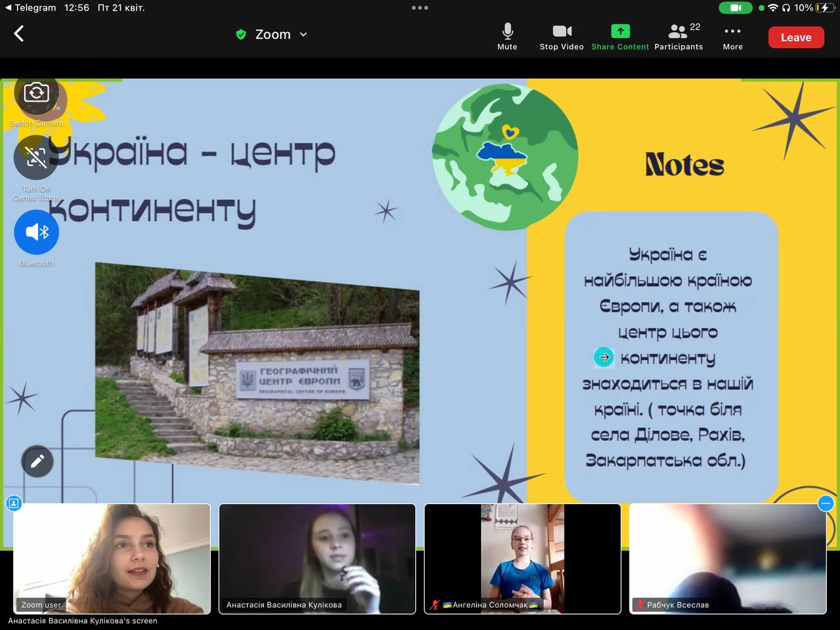Open the More options menu
The height and width of the screenshot is (630, 840).
(732, 37)
